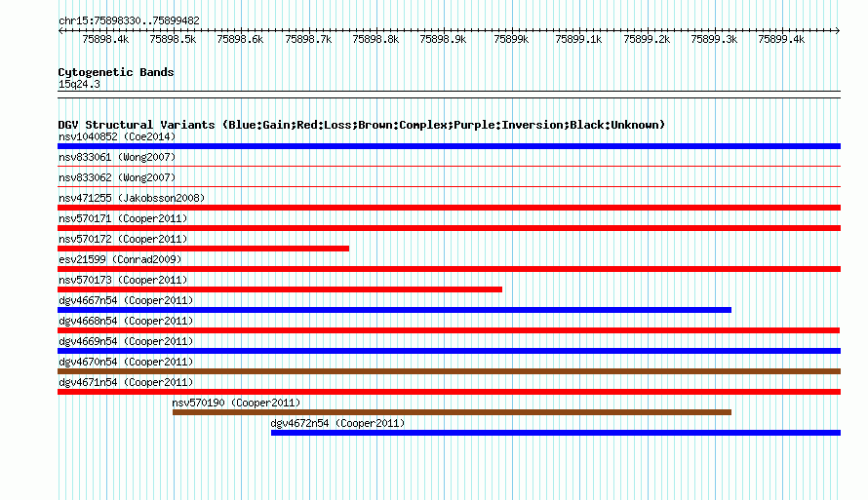Image resolution: width=868 pixels, height=500 pixels.
Task: Click the nsv570172 (Cooper2011) label
Action: [x=123, y=239]
